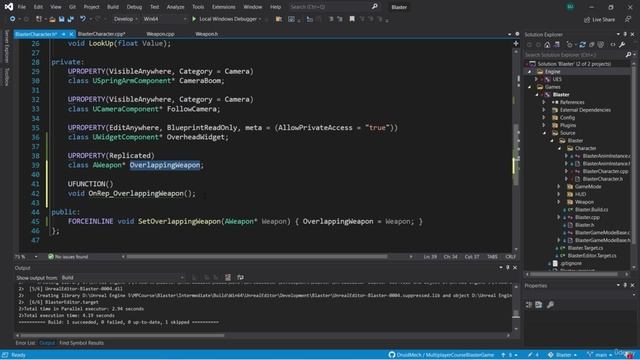Toggle word wrap icon in Output toolbar
The image size is (640, 360).
point(240,278)
